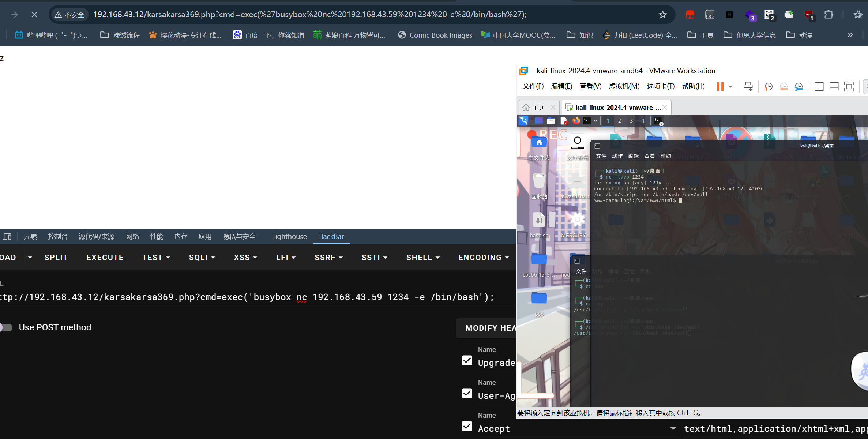
Task: Open the bash.sh file on Kali desktop
Action: click(539, 225)
